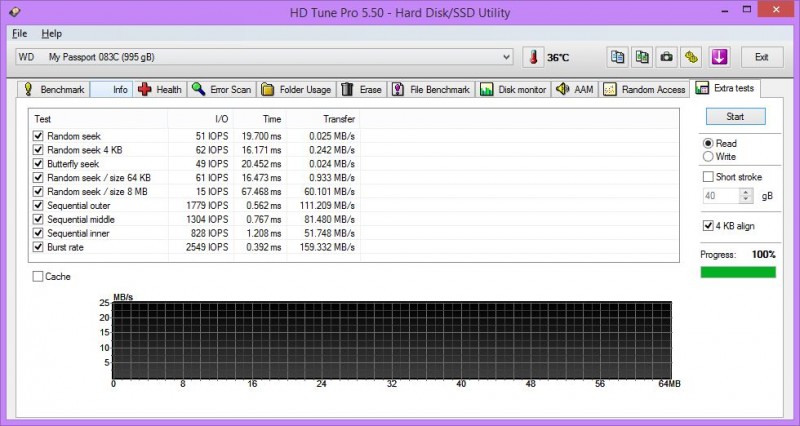Image resolution: width=800 pixels, height=426 pixels.
Task: Click the purple down-arrow icon
Action: pyautogui.click(x=719, y=57)
